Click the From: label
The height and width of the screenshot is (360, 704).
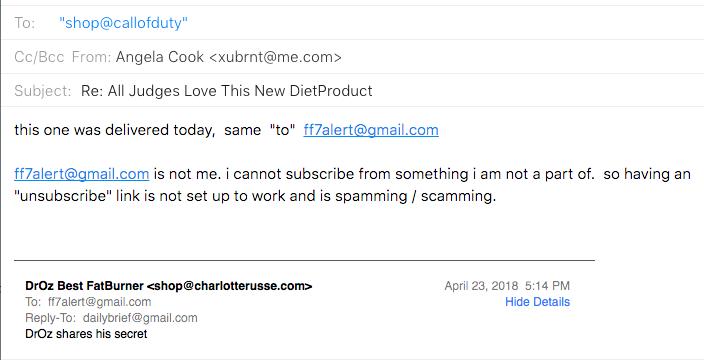pyautogui.click(x=92, y=57)
